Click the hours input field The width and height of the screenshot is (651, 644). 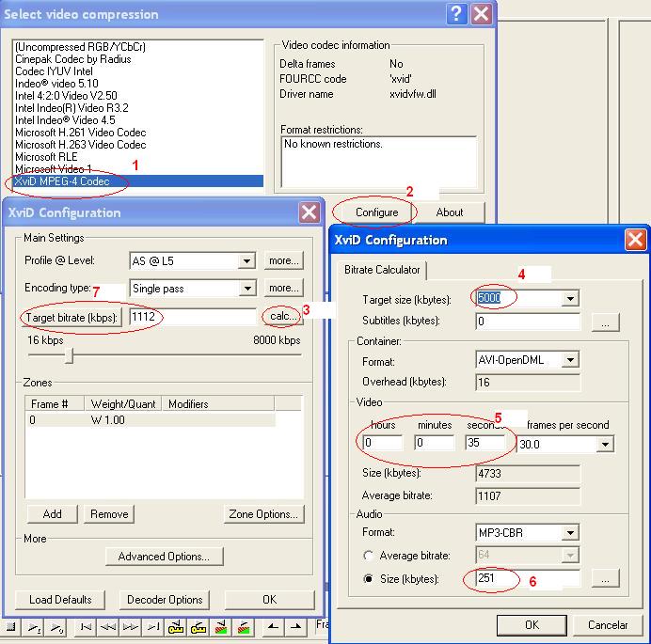(383, 443)
